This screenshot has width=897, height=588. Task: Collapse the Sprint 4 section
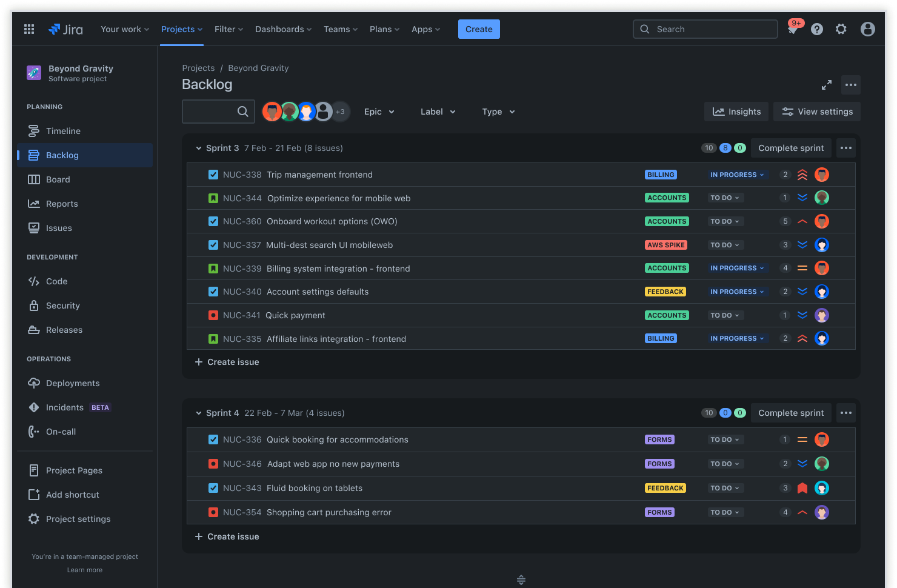(199, 413)
